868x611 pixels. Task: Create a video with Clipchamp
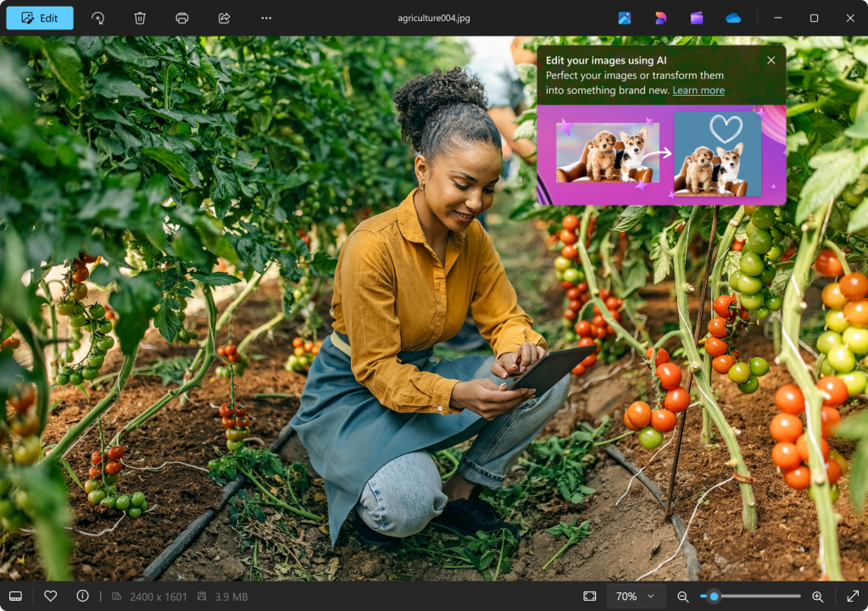click(696, 17)
